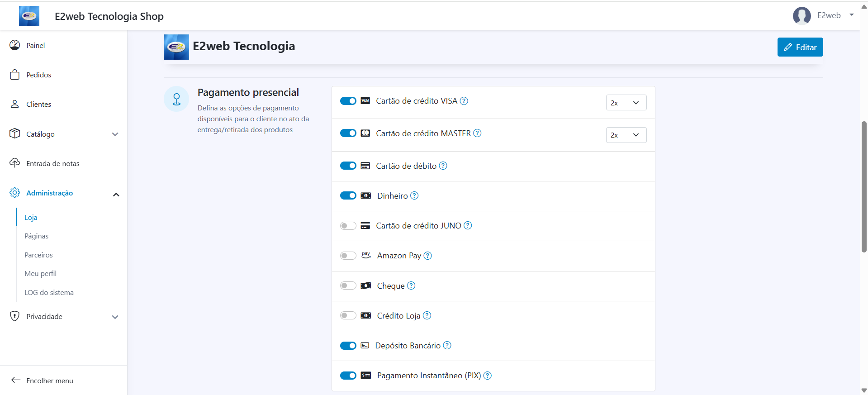Expand Privacidade menu chevron
The height and width of the screenshot is (395, 868).
coord(115,317)
